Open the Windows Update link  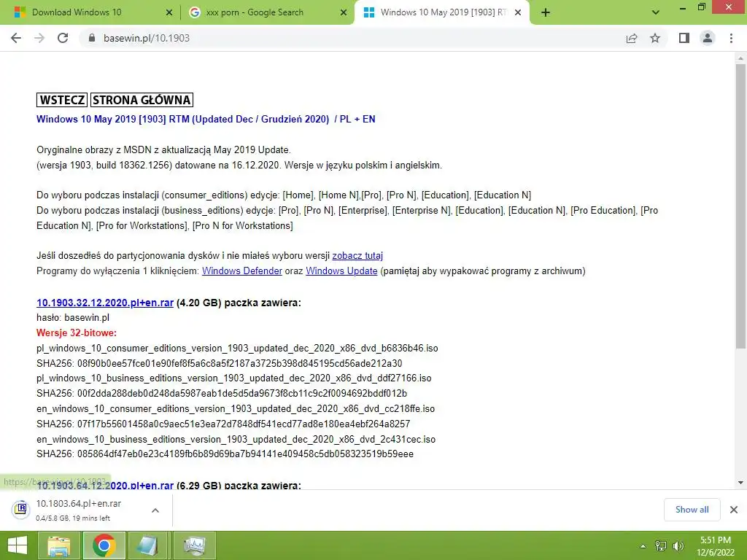(x=341, y=271)
